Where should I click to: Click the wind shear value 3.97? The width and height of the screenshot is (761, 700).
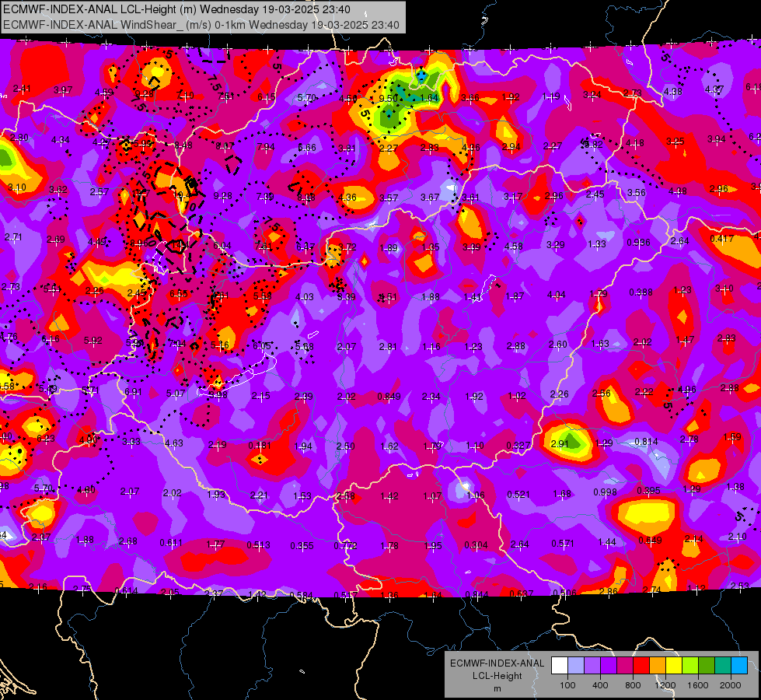pos(63,90)
